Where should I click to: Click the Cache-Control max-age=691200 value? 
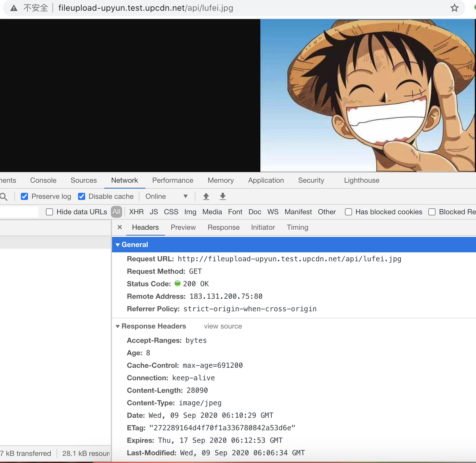(x=213, y=365)
